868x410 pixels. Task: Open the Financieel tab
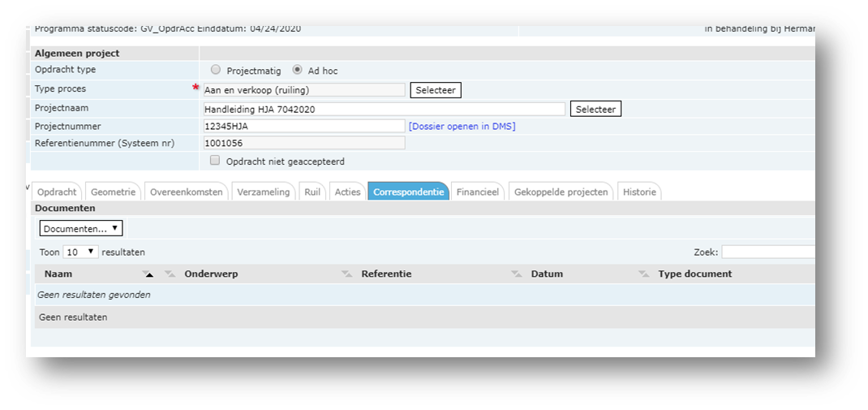[477, 192]
